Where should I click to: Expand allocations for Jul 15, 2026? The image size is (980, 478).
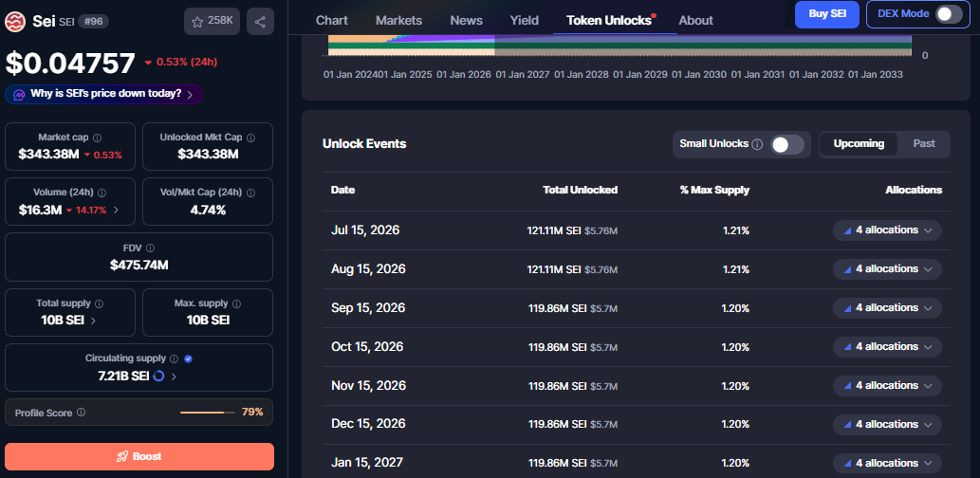[887, 230]
